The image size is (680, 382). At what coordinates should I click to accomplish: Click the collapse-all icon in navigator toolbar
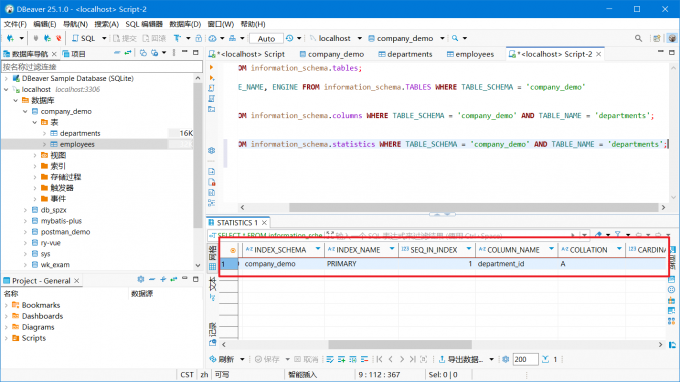[117, 53]
